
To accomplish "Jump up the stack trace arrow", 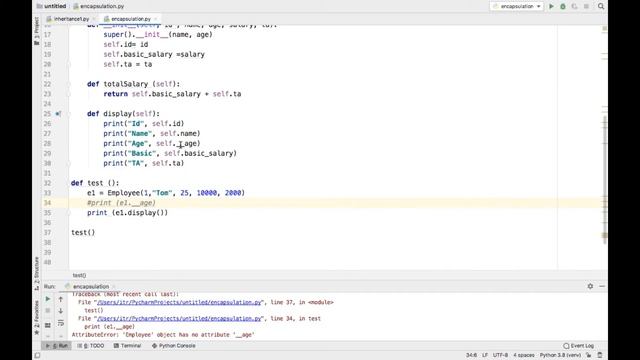I will pos(61,299).
